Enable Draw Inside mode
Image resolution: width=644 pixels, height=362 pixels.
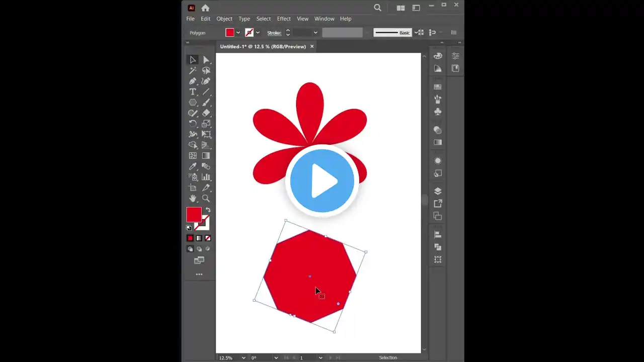point(208,249)
